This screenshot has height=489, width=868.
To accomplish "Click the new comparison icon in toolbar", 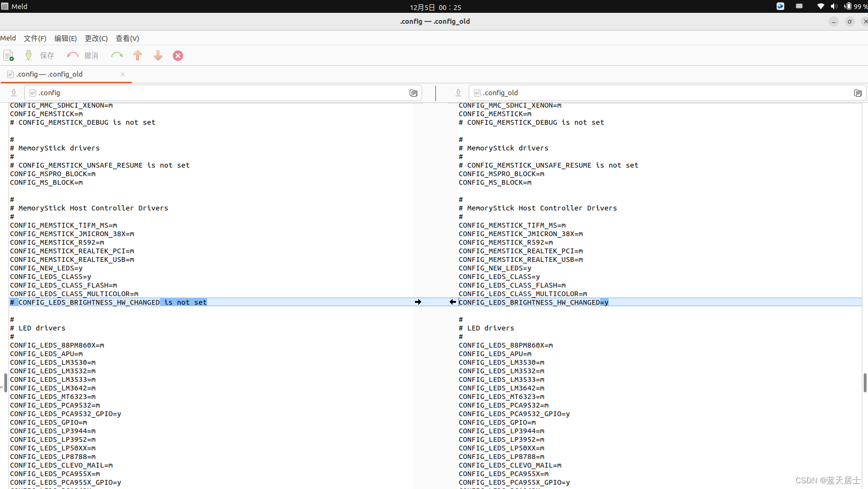I will (x=9, y=56).
